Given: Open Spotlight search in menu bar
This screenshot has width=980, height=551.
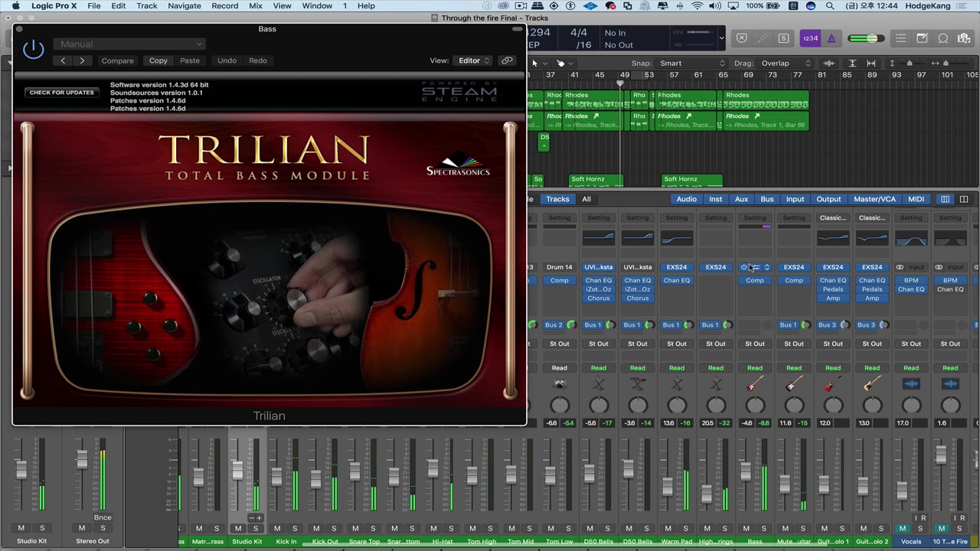Looking at the screenshot, I should pos(830,6).
